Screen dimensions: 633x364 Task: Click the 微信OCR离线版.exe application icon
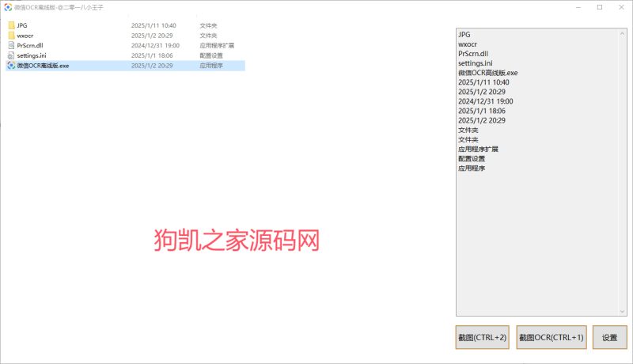pyautogui.click(x=11, y=66)
